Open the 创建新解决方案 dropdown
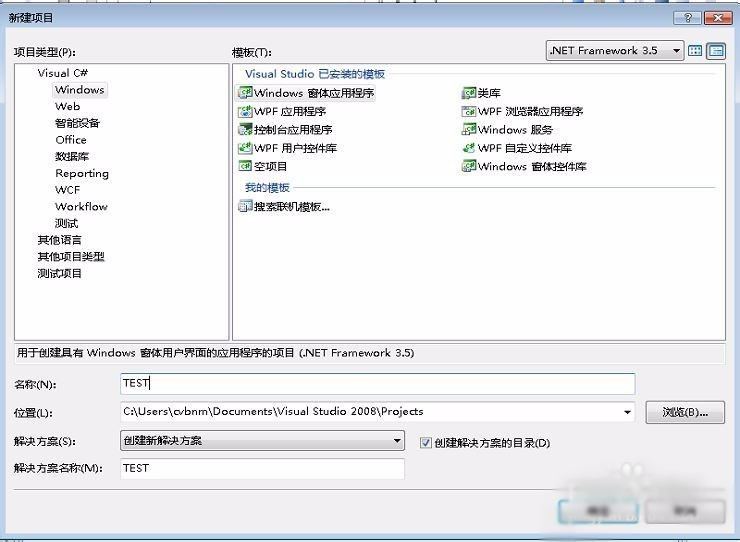This screenshot has width=740, height=542. tap(262, 440)
